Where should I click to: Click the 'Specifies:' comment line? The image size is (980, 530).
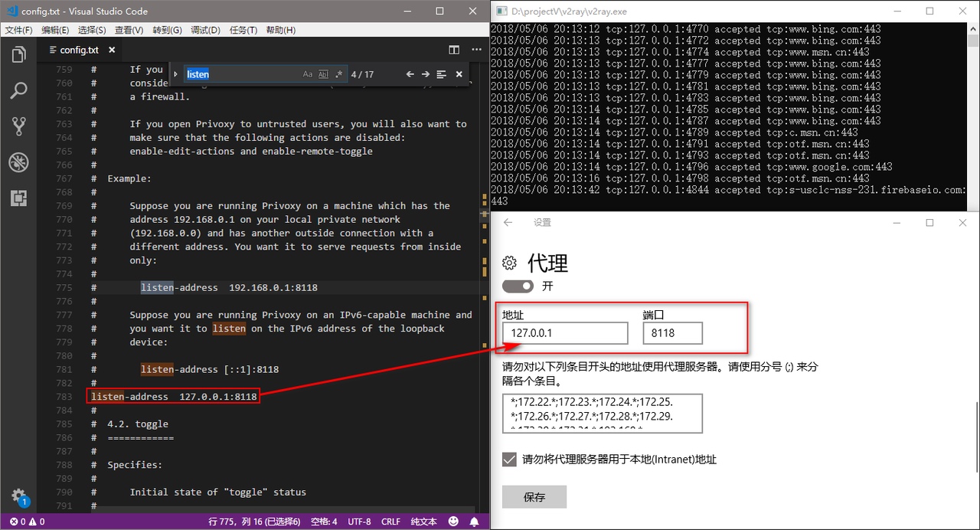pos(135,465)
